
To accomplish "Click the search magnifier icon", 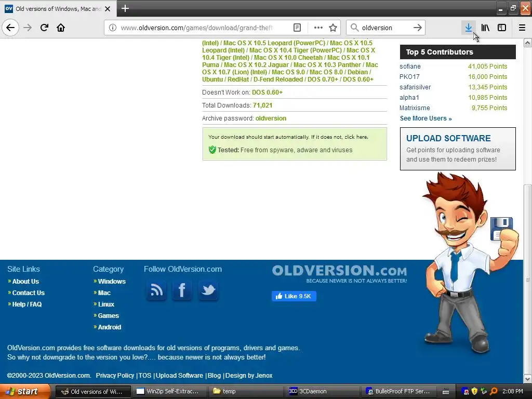I will 354,28.
